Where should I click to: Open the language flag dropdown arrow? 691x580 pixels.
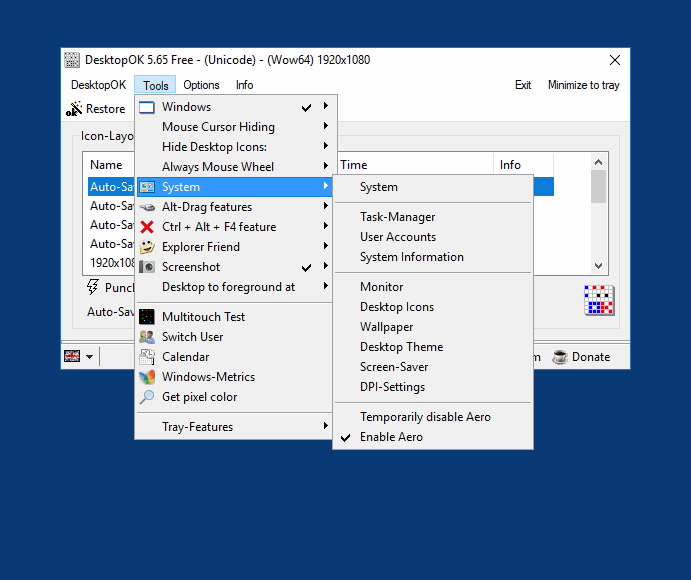pyautogui.click(x=90, y=357)
